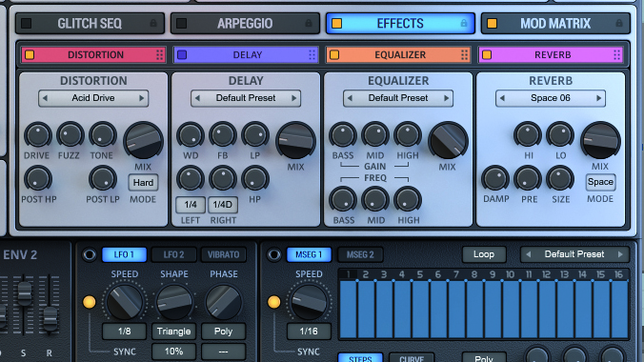The image size is (644, 362).
Task: Click the LFO speed sync orange indicator
Action: (x=90, y=302)
